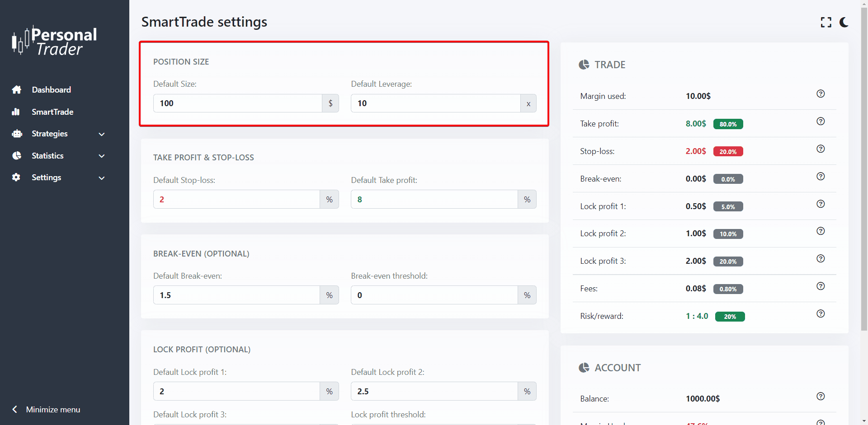Click the Default Leverage input
The image size is (868, 425).
click(435, 103)
